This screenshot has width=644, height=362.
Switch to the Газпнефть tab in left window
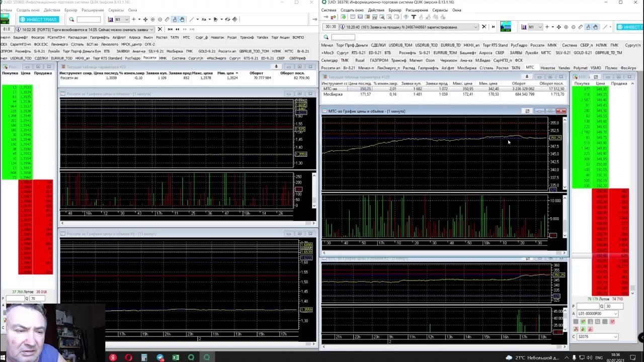tap(100, 37)
